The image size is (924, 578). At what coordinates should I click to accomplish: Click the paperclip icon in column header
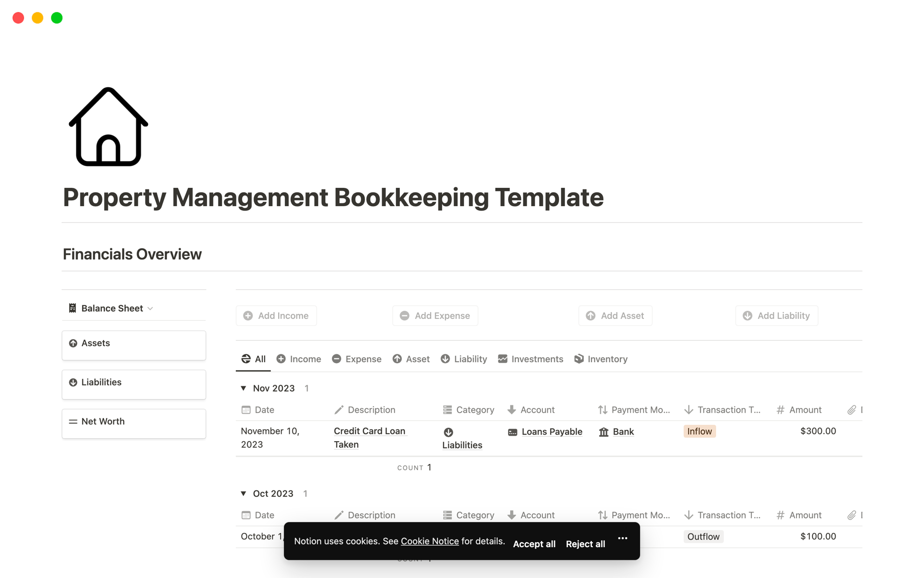pos(851,409)
